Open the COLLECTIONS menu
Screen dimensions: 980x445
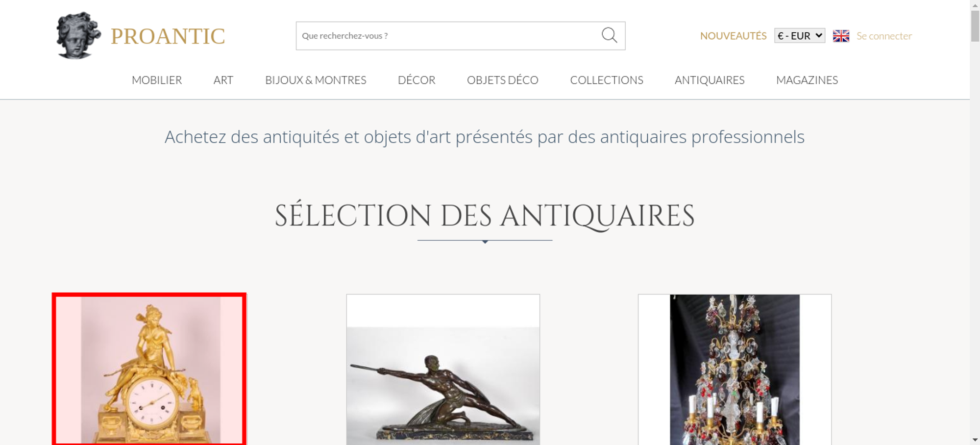point(607,80)
